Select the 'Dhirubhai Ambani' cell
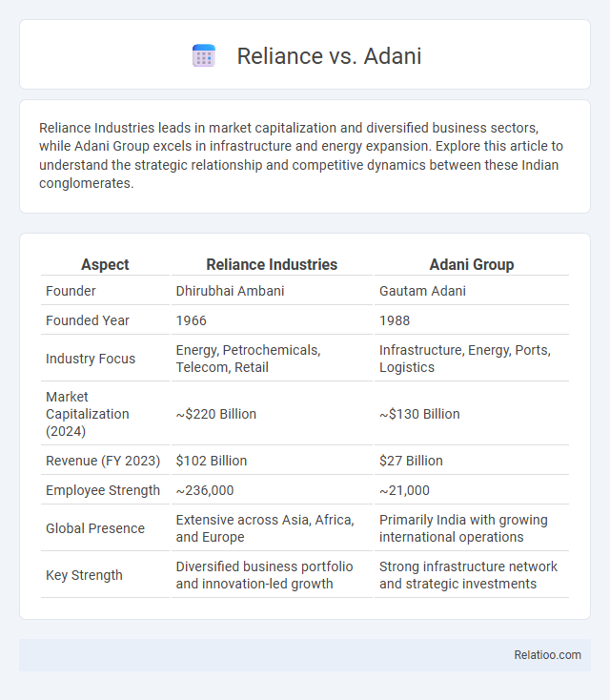Viewport: 610px width, 700px height. [230, 291]
